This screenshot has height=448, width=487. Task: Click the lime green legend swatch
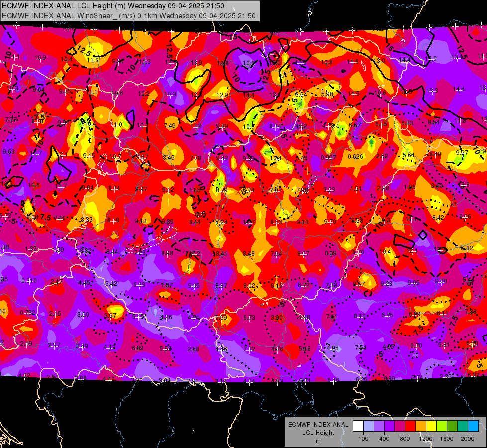pyautogui.click(x=442, y=426)
